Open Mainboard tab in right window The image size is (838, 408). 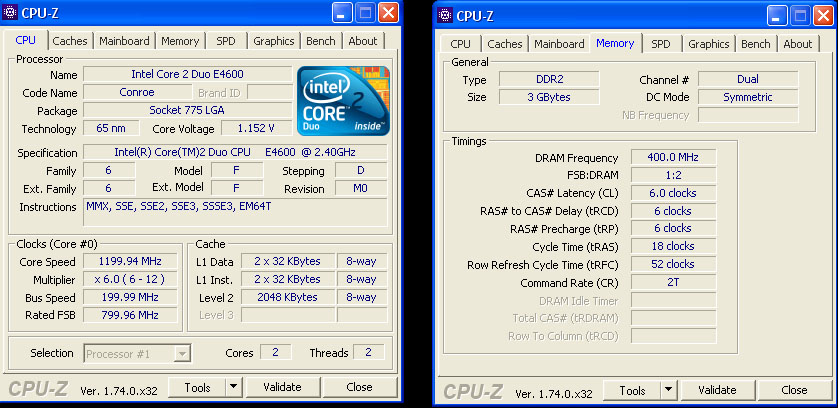pyautogui.click(x=560, y=44)
